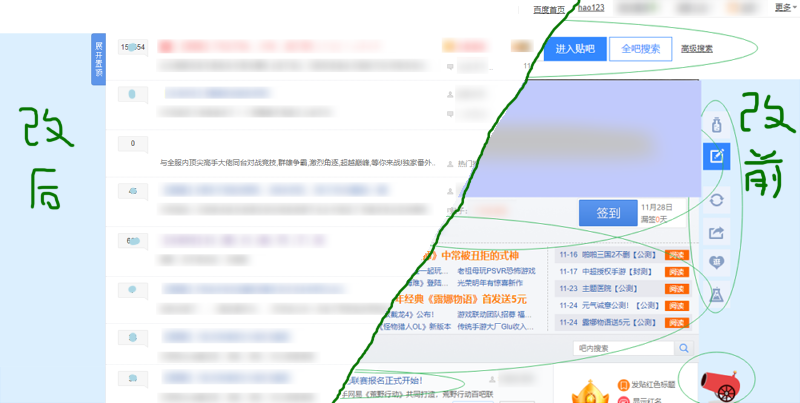Click the golden crown icon
Screen dimensions: 800x403
pyautogui.click(x=589, y=392)
